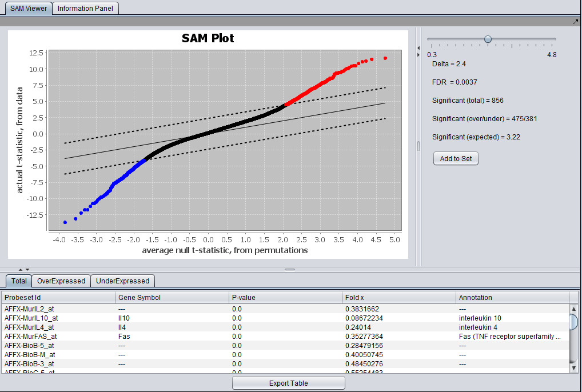Click the right-pointing expand arrow on vertical divider
The width and height of the screenshot is (582, 392).
coord(418,55)
